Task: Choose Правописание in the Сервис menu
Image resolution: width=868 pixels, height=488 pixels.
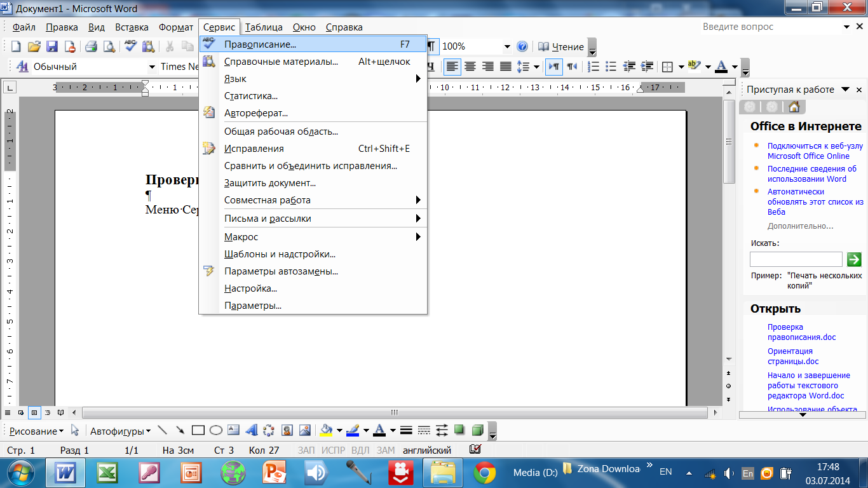Action: tap(313, 44)
